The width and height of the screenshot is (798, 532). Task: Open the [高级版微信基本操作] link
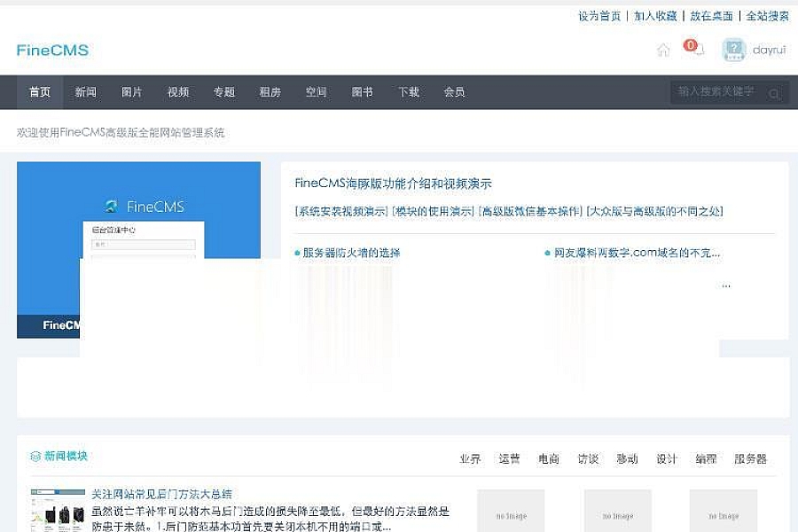tap(530, 211)
